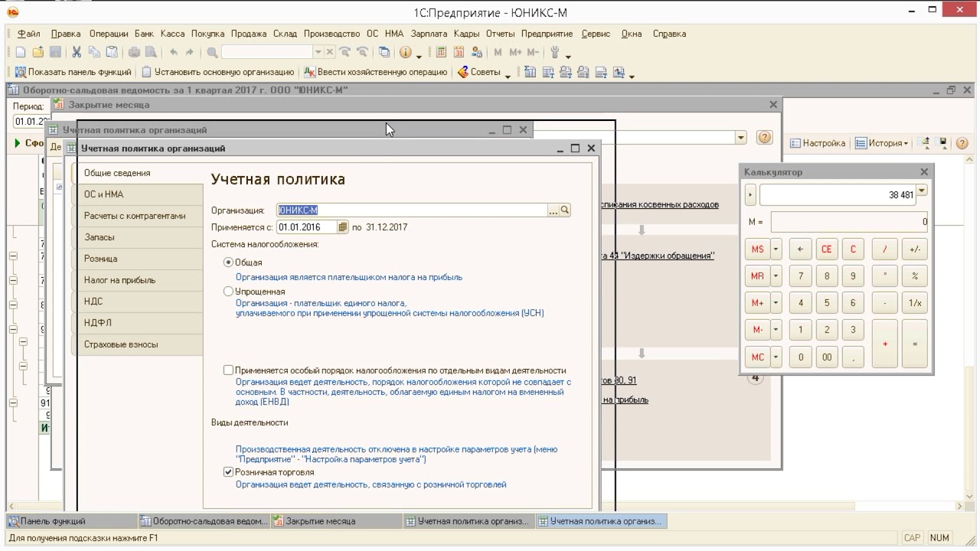Expand the calculator side panel arrow
This screenshot has width=980, height=551.
coord(750,195)
